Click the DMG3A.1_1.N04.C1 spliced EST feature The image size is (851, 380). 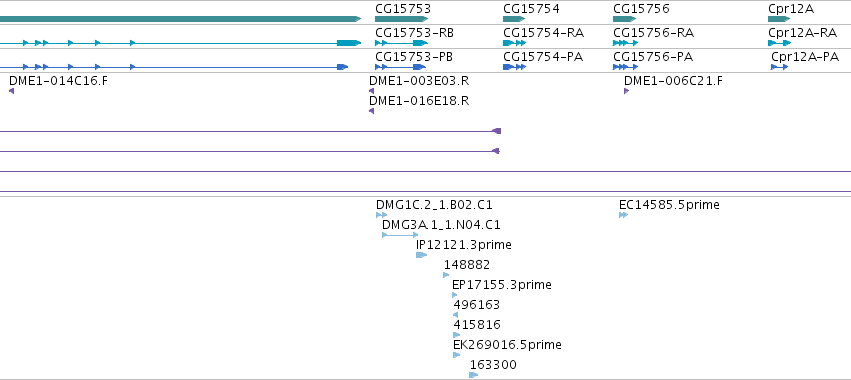tap(400, 235)
